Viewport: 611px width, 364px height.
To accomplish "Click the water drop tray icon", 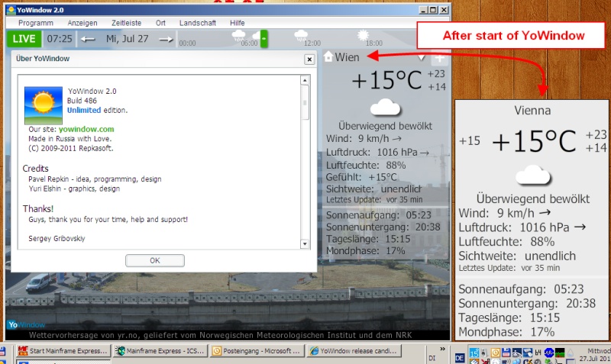I will click(570, 353).
